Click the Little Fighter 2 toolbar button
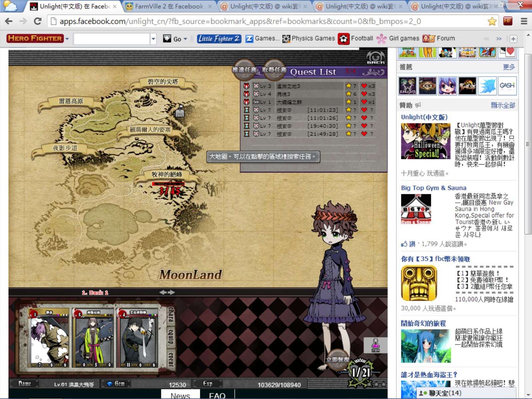532x399 pixels. 219,39
